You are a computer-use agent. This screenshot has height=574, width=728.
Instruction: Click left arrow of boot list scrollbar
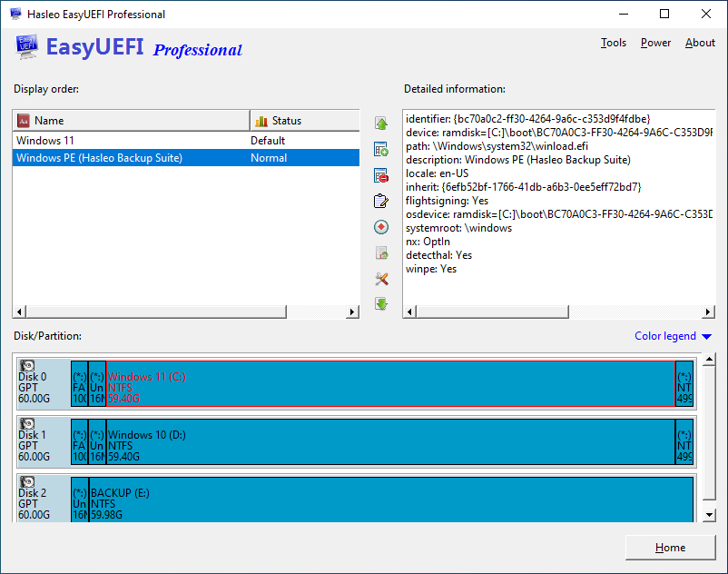point(19,312)
